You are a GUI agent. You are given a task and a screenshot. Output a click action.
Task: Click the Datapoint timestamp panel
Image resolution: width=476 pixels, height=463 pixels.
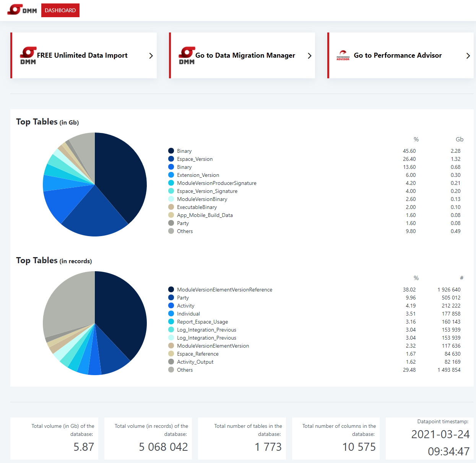pos(430,438)
